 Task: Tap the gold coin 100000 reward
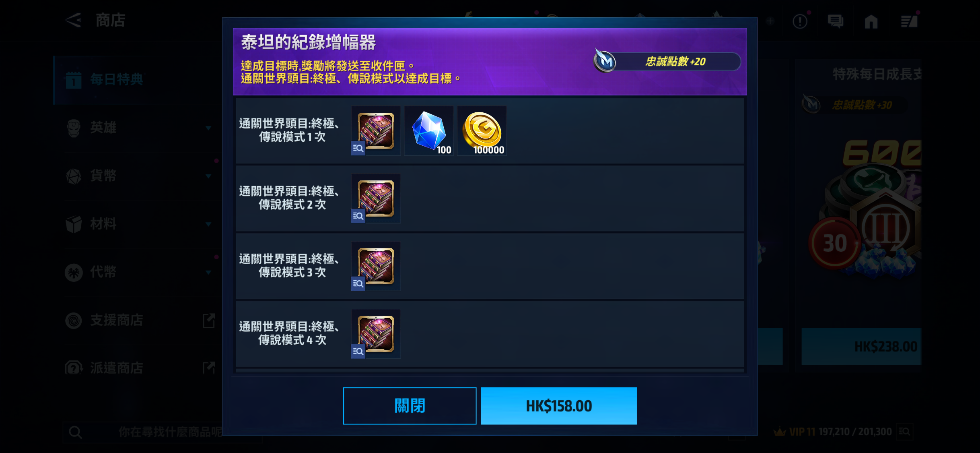pos(482,131)
